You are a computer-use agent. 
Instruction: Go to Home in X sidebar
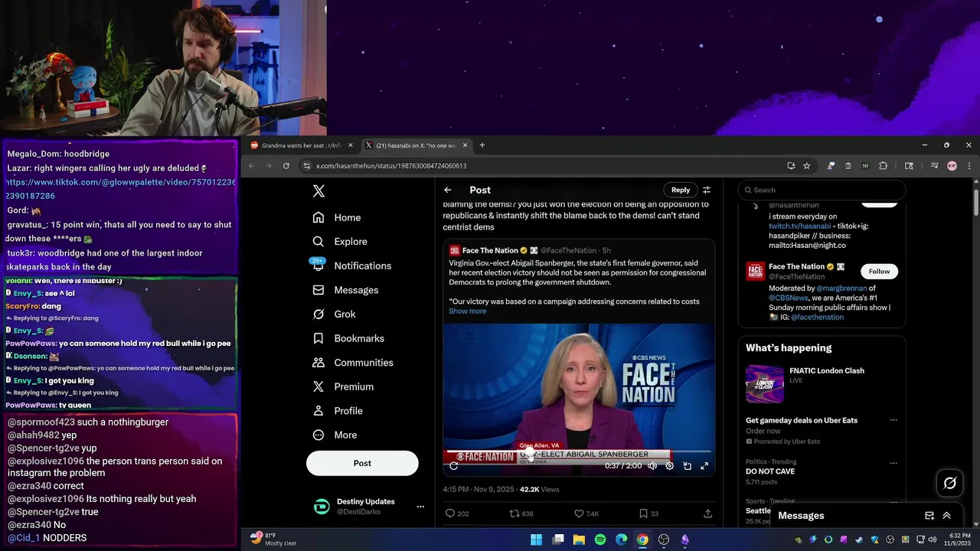point(337,217)
